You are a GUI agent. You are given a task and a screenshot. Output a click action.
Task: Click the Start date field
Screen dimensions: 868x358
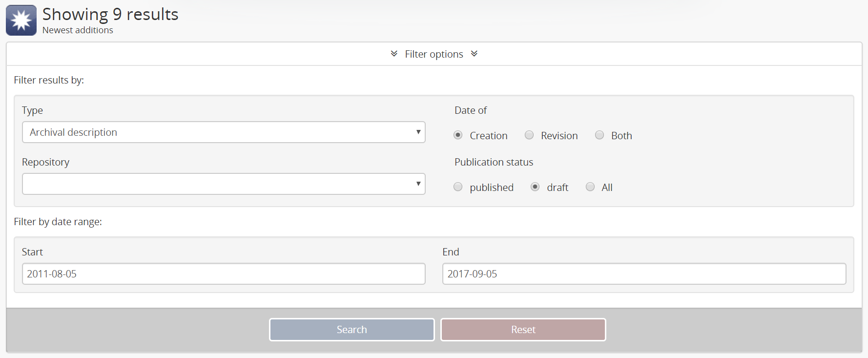tap(224, 274)
